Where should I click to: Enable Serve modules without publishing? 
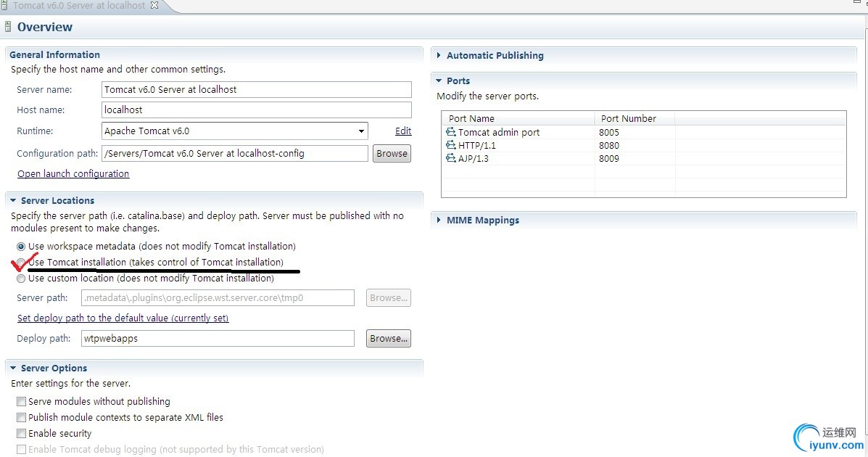click(x=21, y=402)
